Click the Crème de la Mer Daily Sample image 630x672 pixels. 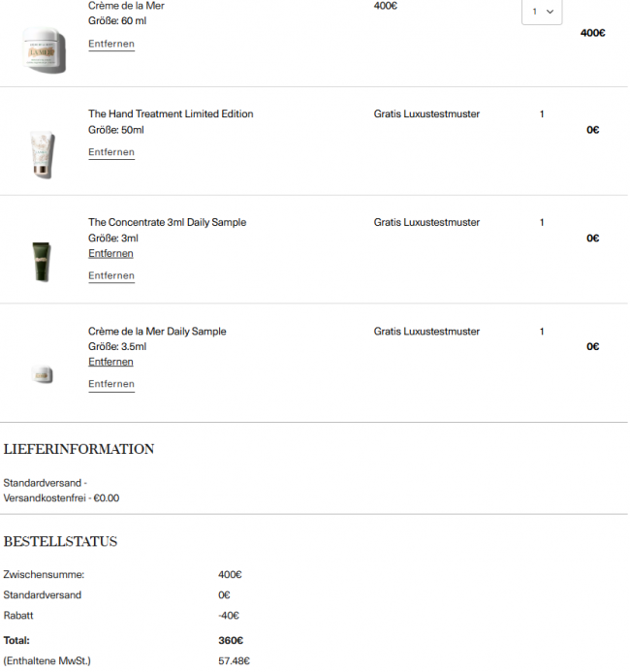[x=41, y=374]
